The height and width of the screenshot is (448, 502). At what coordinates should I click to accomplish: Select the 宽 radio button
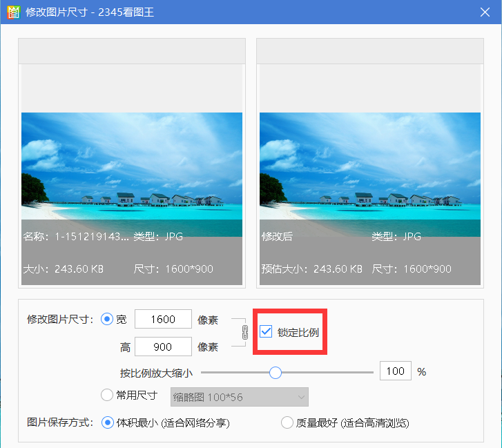point(107,319)
